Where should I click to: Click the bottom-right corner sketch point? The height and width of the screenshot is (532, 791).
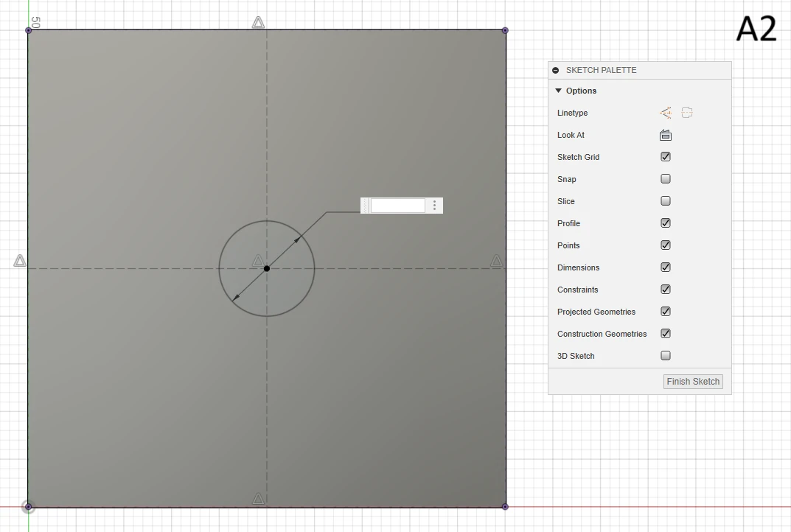tap(505, 507)
